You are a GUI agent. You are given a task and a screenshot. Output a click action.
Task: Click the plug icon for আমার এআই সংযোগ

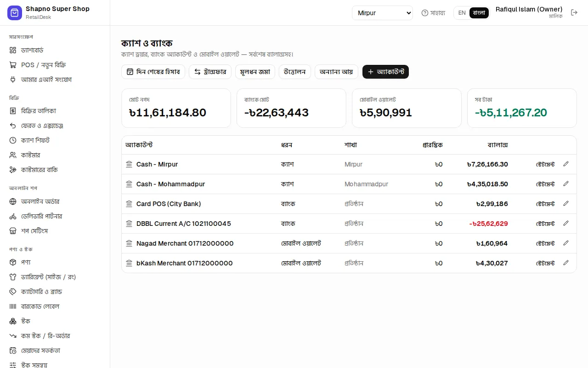point(13,80)
